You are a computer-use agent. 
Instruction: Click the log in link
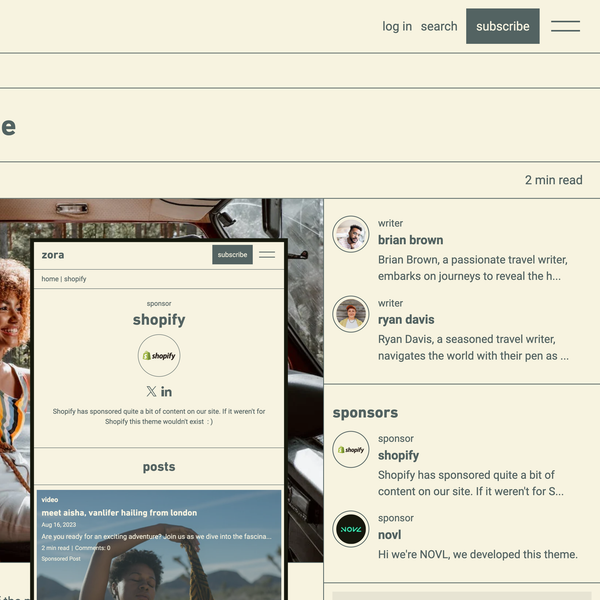397,26
